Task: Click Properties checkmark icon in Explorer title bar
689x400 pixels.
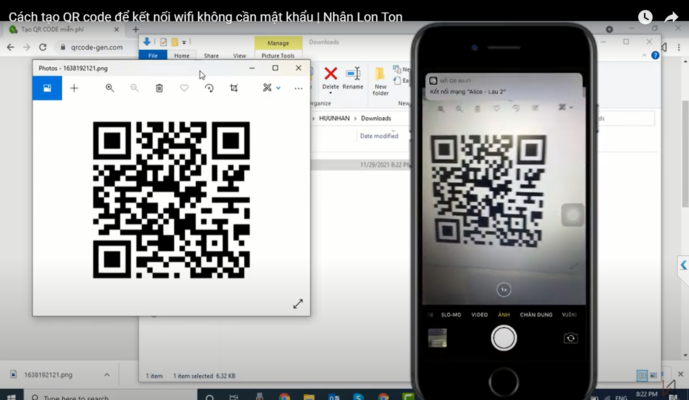Action: pos(163,42)
